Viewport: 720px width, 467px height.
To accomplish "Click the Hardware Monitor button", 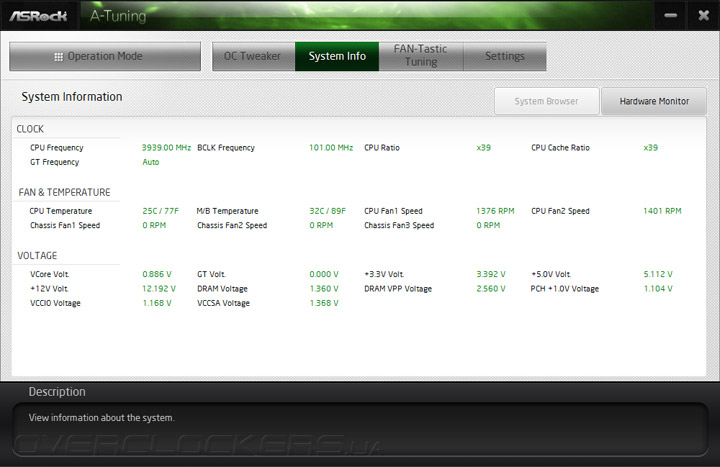I will (x=654, y=101).
